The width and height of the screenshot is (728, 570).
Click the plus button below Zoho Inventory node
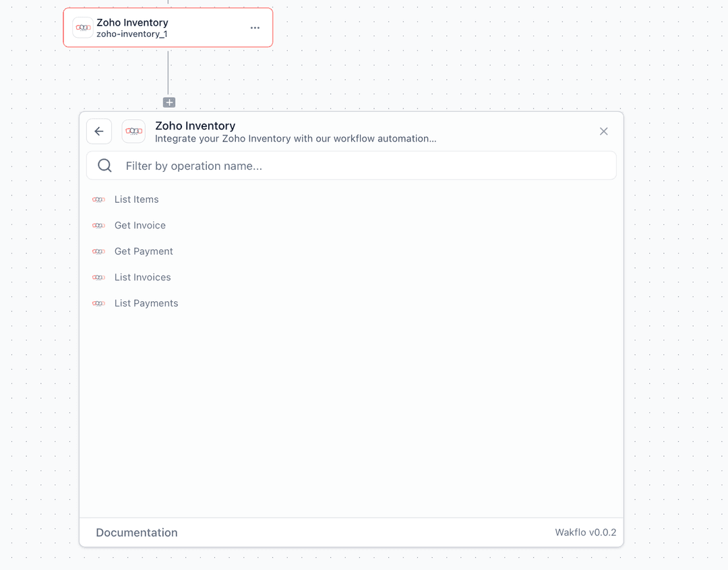point(169,102)
